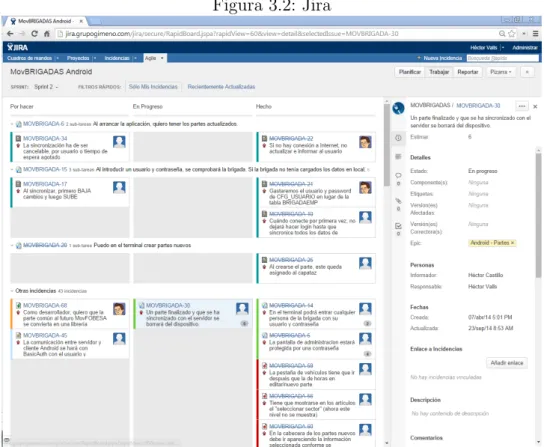This screenshot has width=544, height=447.
Task: Open the MOVBRIGADA-22 issue link
Action: click(x=291, y=138)
